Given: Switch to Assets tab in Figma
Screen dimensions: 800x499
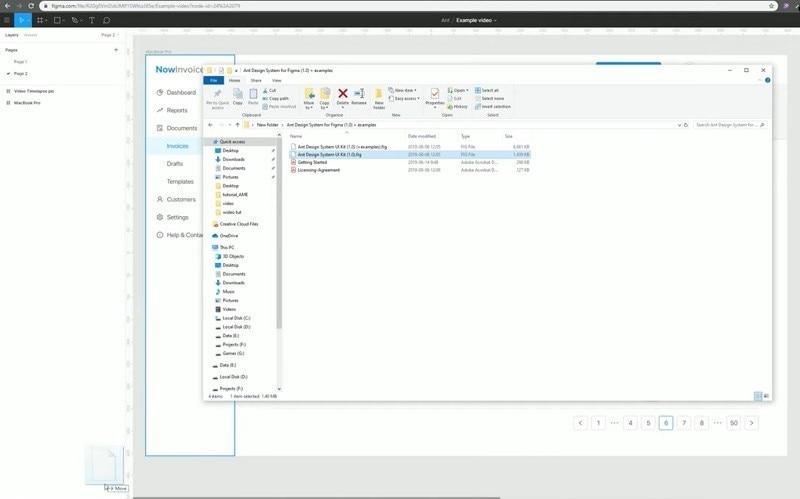Looking at the screenshot, I should coord(31,35).
